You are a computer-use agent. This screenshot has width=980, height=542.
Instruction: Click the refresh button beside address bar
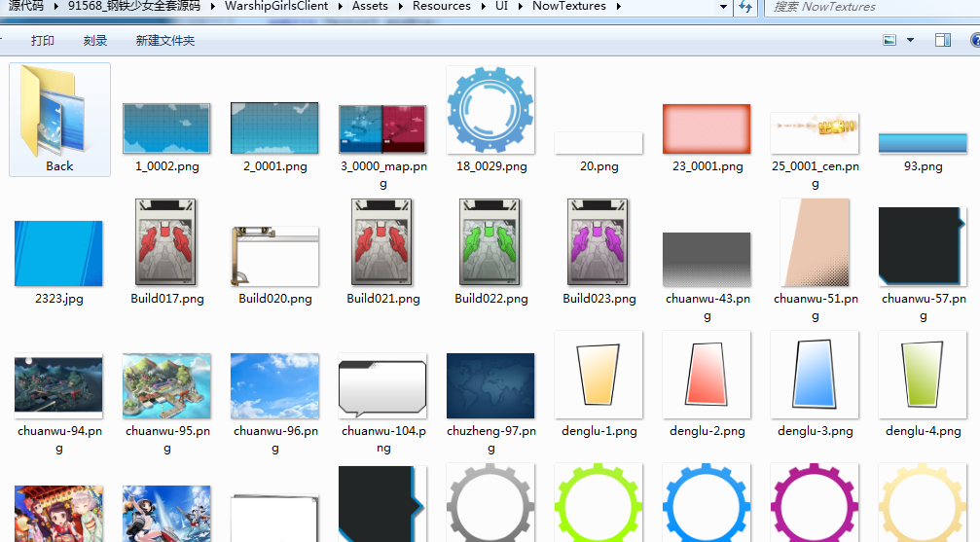746,7
